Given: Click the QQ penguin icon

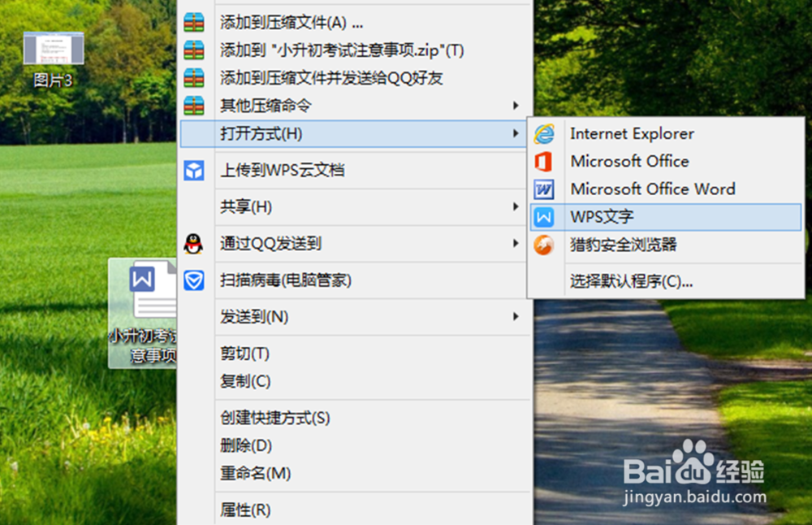Looking at the screenshot, I should pyautogui.click(x=194, y=244).
